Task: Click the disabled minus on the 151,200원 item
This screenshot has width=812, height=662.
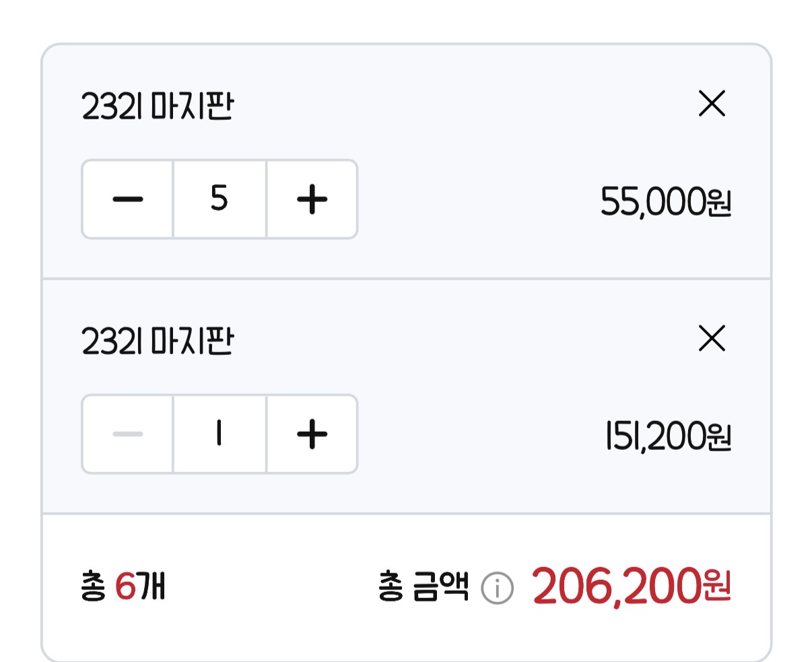Action: [127, 434]
